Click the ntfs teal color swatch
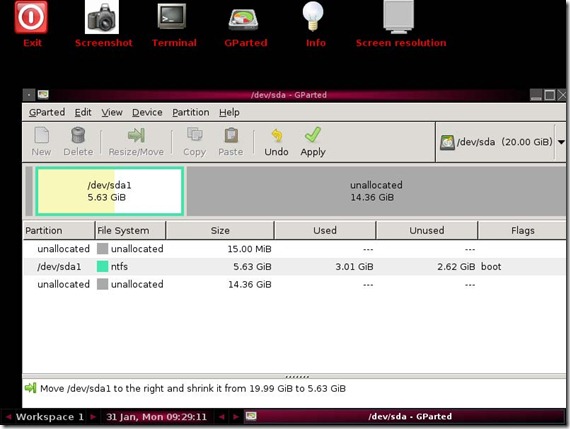 point(103,266)
